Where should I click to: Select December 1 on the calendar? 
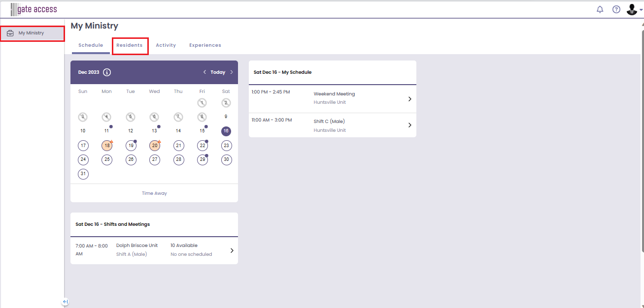click(202, 103)
